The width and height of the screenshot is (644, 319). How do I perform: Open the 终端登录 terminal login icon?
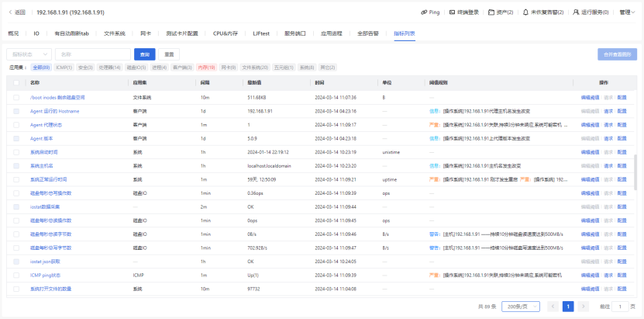(x=453, y=12)
